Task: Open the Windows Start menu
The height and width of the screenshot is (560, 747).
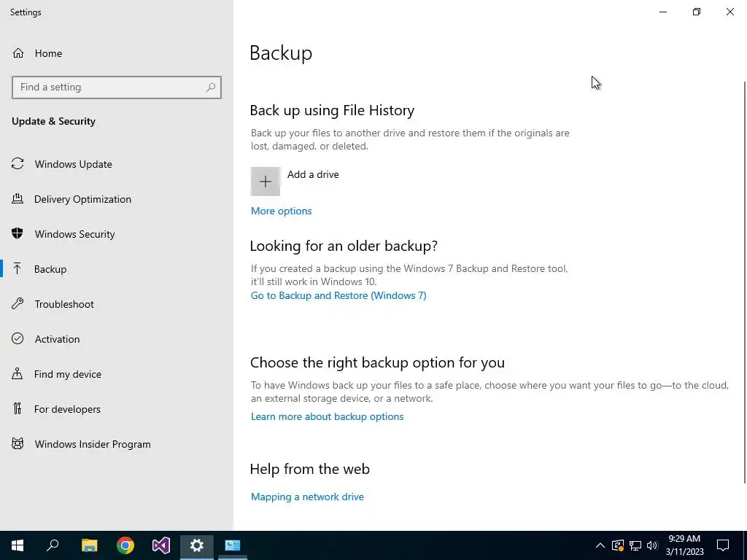Action: pyautogui.click(x=18, y=545)
